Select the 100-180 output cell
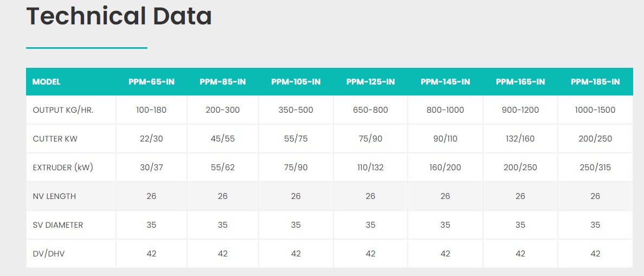This screenshot has height=276, width=644. [152, 110]
